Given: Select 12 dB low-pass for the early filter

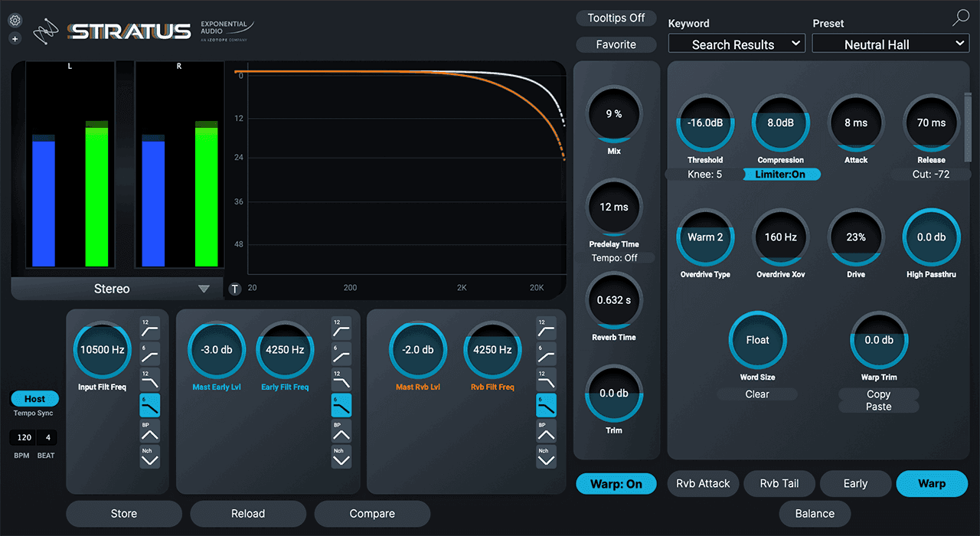Looking at the screenshot, I should tap(341, 379).
